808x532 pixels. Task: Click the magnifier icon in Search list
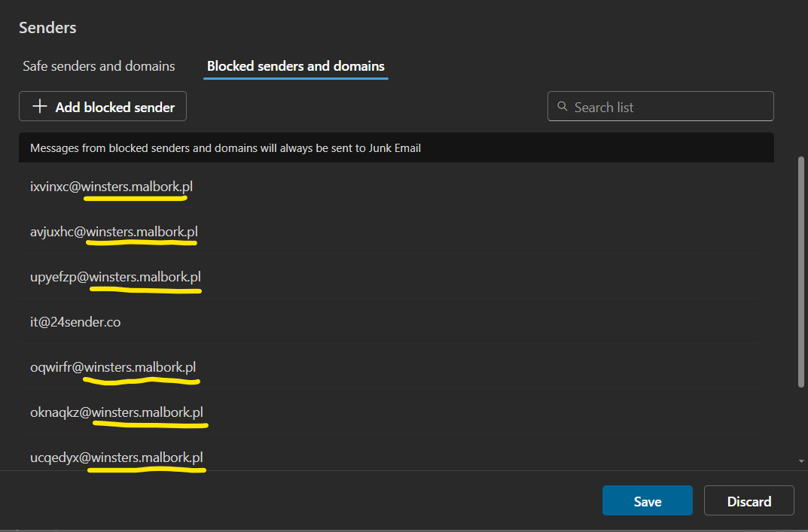coord(562,107)
